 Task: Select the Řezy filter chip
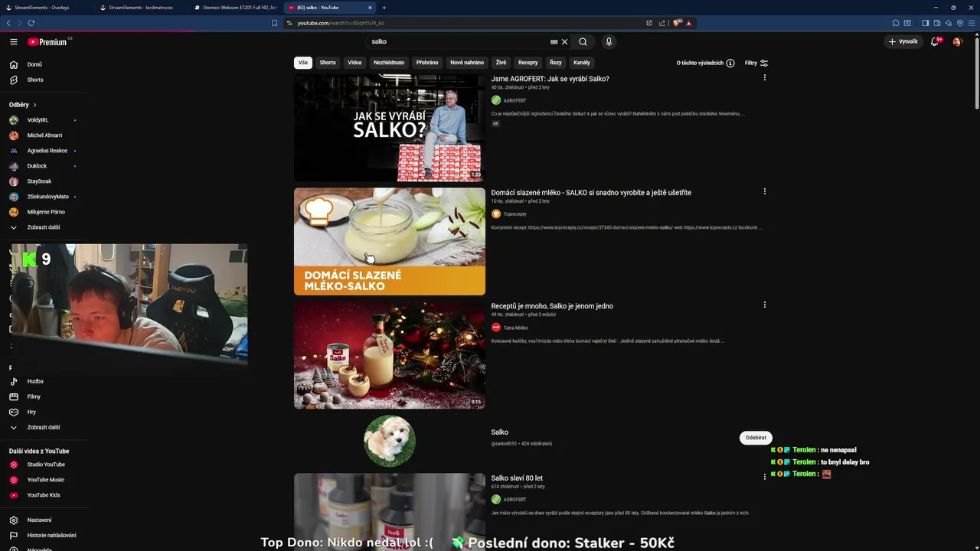coord(556,63)
